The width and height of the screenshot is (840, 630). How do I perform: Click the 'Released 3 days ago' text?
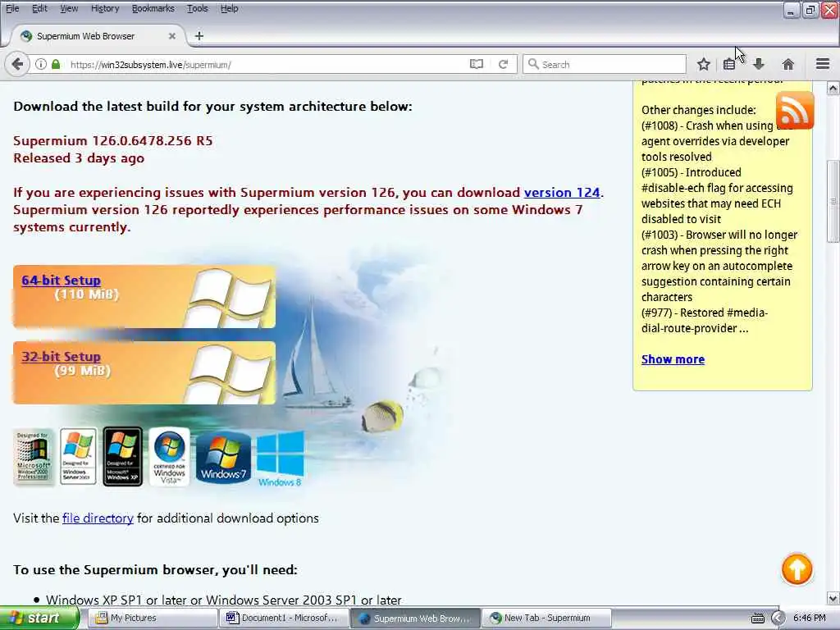(x=79, y=158)
